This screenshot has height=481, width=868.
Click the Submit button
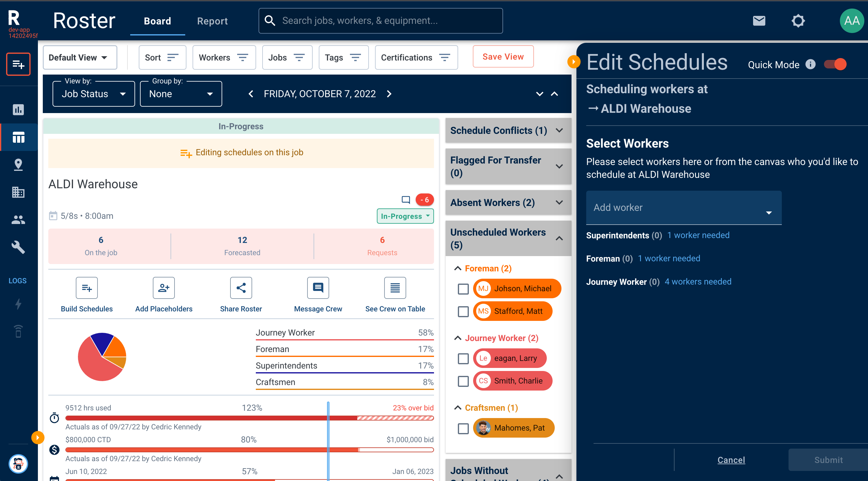pyautogui.click(x=828, y=460)
